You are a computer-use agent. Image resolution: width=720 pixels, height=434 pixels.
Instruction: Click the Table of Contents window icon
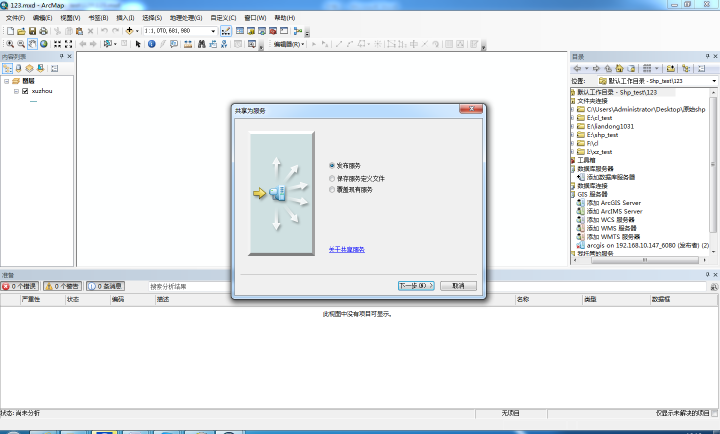point(240,31)
